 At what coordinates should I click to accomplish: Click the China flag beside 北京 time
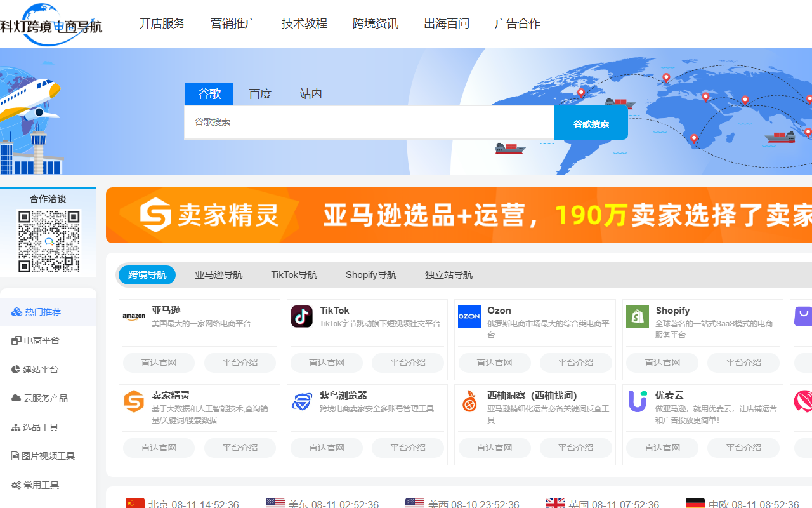pyautogui.click(x=135, y=504)
